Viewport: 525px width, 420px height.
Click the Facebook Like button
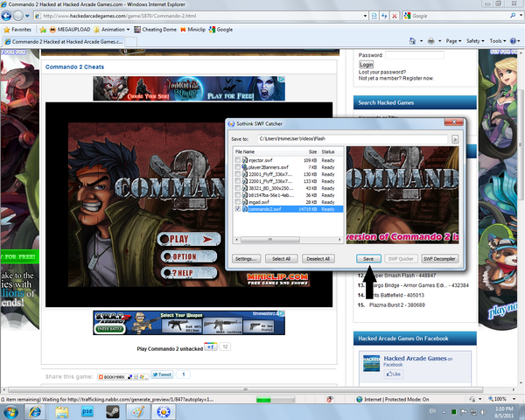point(394,374)
